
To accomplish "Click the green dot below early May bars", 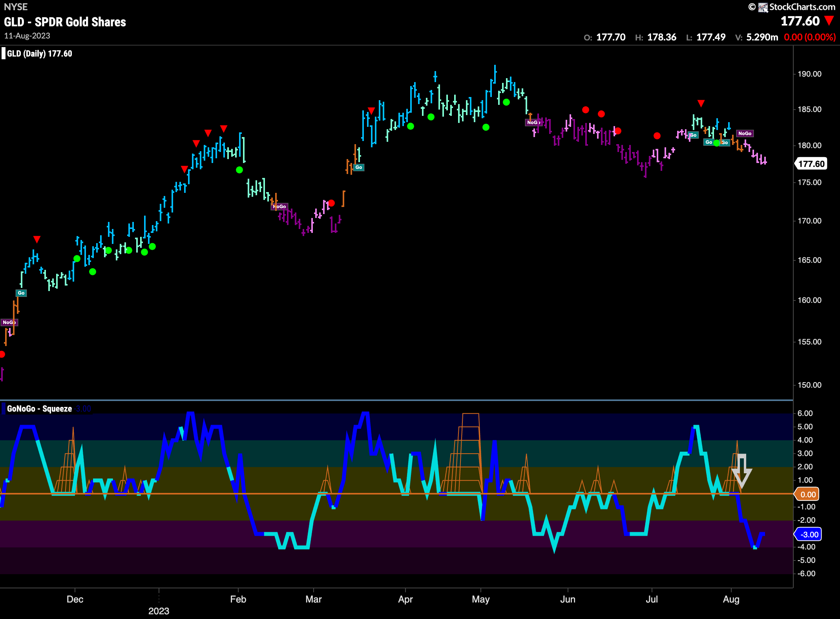I will point(486,127).
